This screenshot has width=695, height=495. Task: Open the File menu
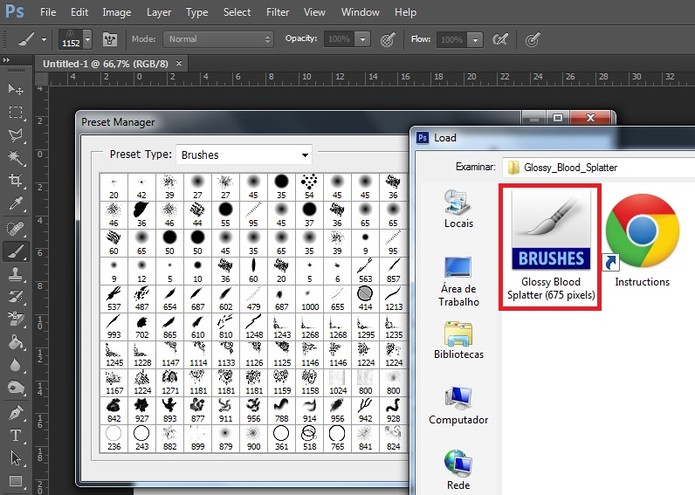(48, 12)
